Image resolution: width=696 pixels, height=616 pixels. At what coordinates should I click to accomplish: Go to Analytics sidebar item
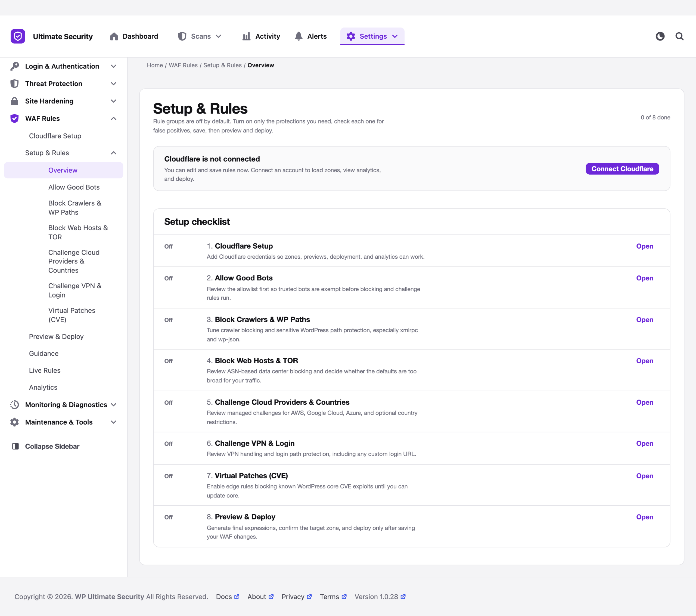(x=43, y=387)
